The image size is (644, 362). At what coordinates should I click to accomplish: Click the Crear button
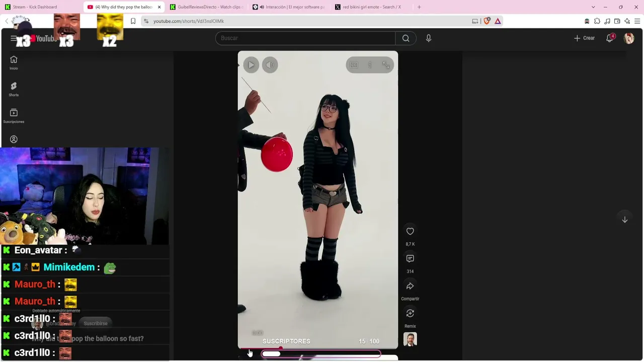(584, 38)
